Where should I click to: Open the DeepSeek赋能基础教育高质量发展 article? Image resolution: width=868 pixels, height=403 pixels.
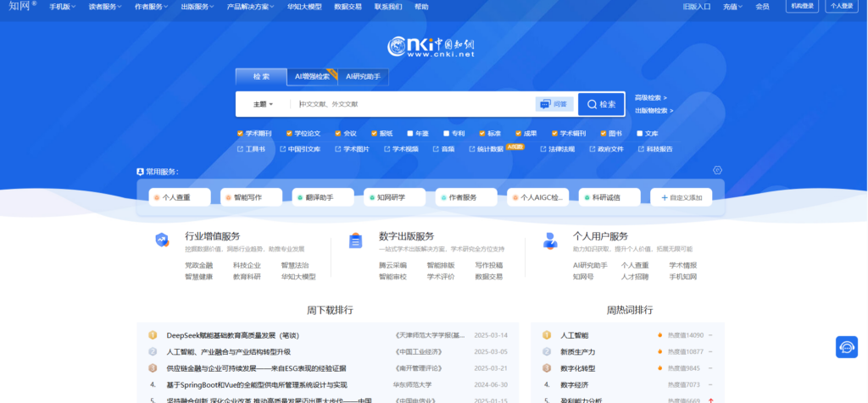(232, 335)
